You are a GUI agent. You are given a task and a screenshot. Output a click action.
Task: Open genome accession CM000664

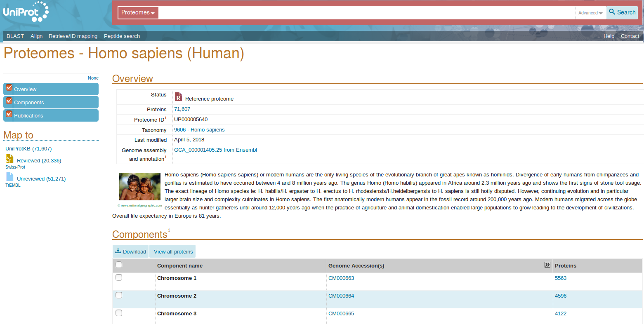(x=341, y=296)
